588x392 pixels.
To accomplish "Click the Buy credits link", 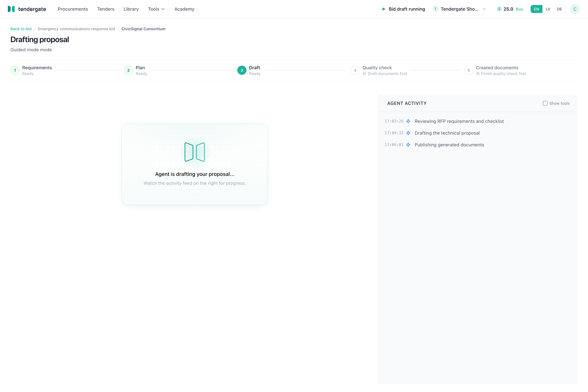I will click(x=520, y=9).
